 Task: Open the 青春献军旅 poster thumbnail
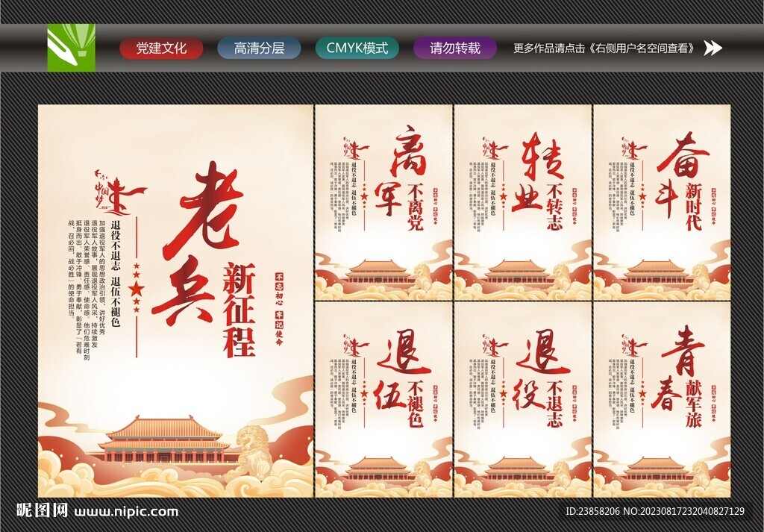click(x=662, y=399)
